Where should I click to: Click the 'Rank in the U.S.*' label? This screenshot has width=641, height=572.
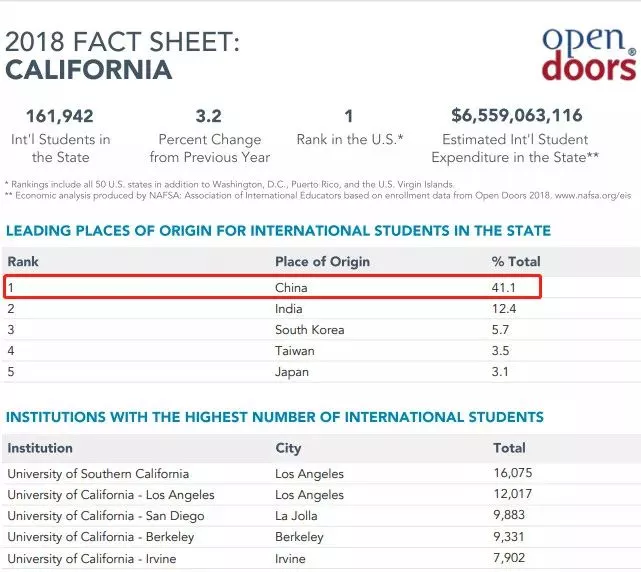point(350,139)
